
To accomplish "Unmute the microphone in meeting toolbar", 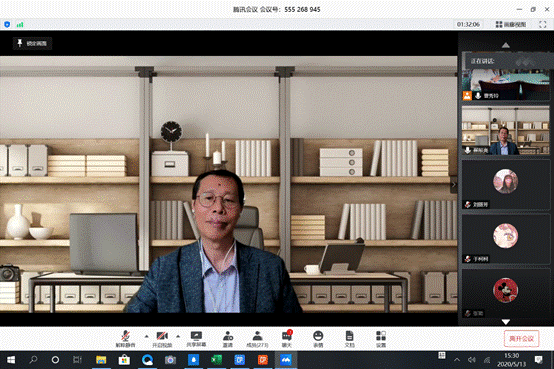I will 125,339.
